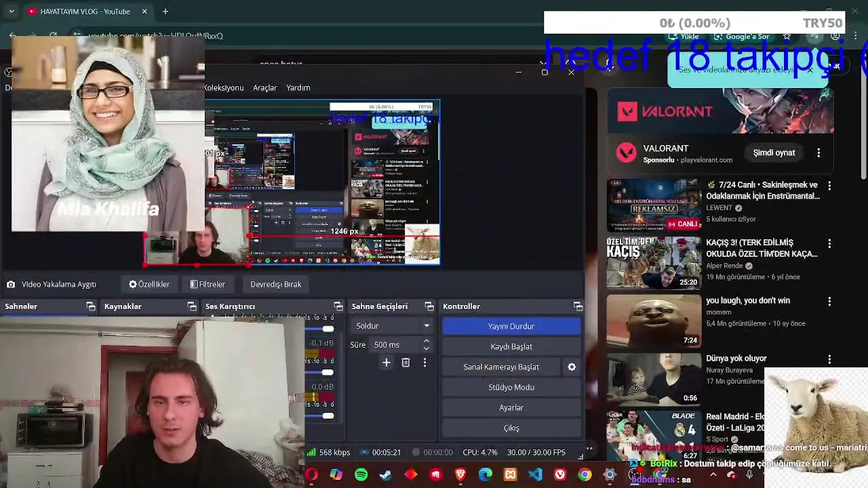Pop out the Kaynaklar dock panel
Screen dimensions: 868x488
pyautogui.click(x=192, y=306)
